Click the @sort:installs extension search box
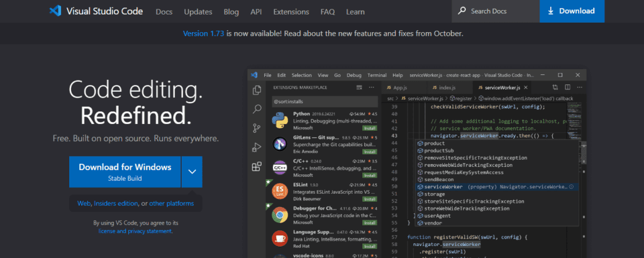644x258 pixels. click(x=325, y=101)
